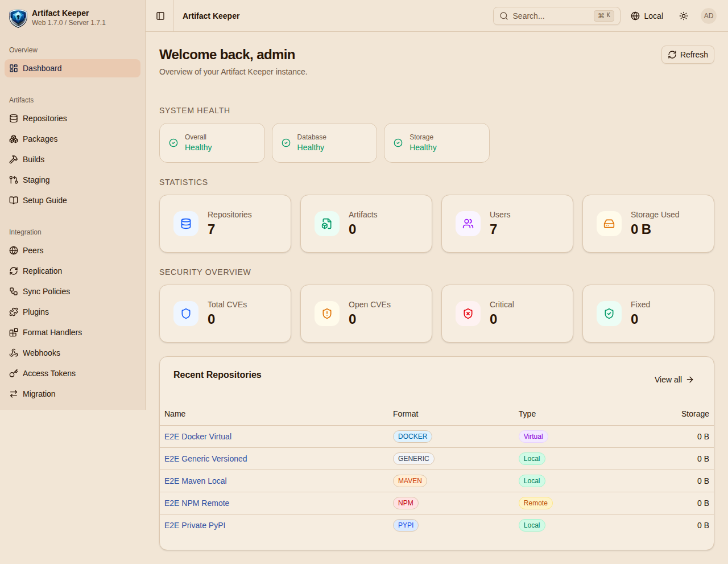Click the Search input field
This screenshot has height=564, width=728.
pyautogui.click(x=556, y=16)
